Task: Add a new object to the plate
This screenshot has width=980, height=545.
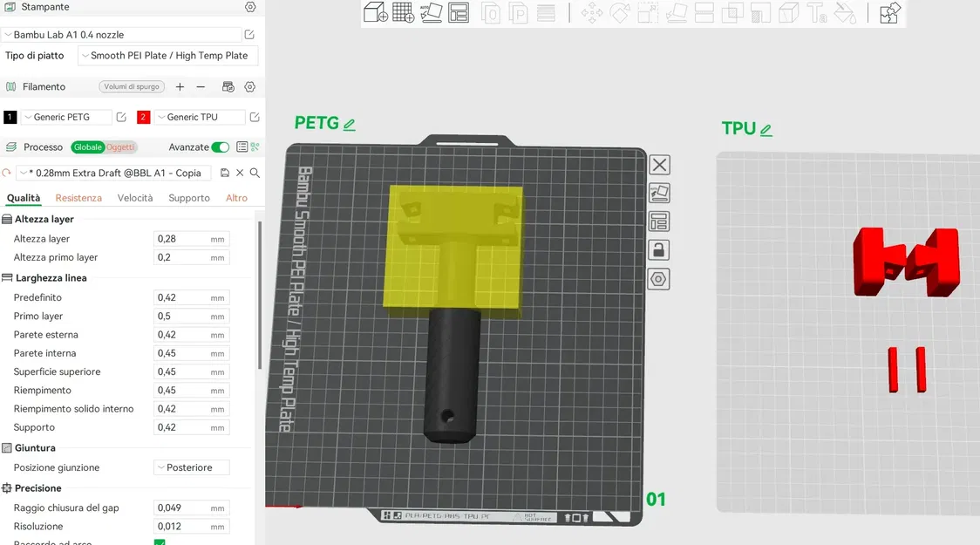Action: pos(376,14)
